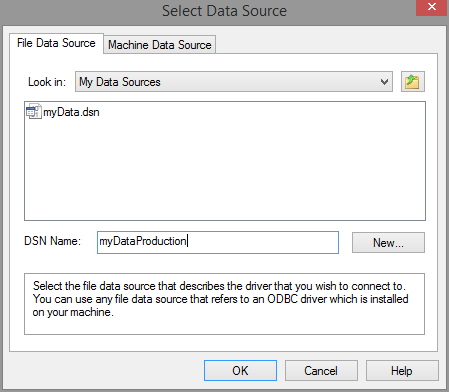
Task: Place cursor inside the myDataProduction text
Action: [x=143, y=241]
